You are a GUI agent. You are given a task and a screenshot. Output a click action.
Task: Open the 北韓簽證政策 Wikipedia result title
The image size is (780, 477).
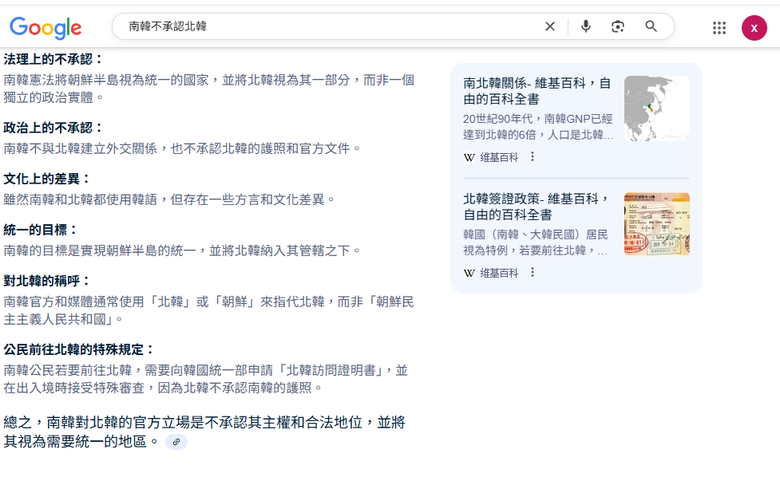point(536,206)
